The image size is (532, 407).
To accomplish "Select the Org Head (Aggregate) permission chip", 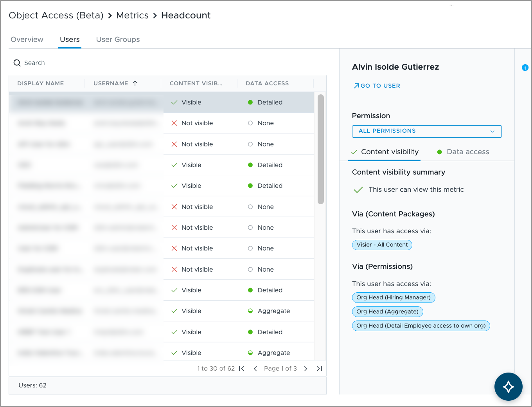I will click(x=387, y=312).
